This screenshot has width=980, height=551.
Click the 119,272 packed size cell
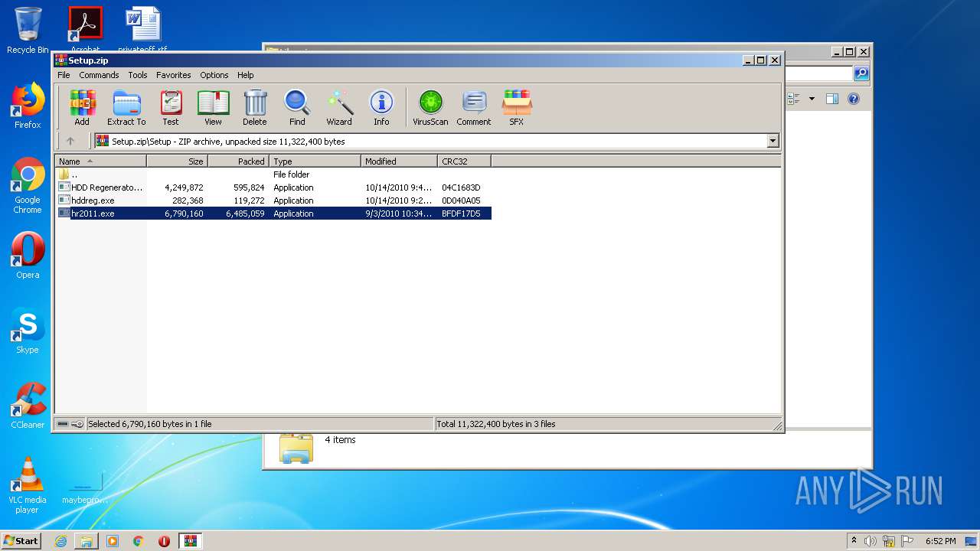pos(249,201)
